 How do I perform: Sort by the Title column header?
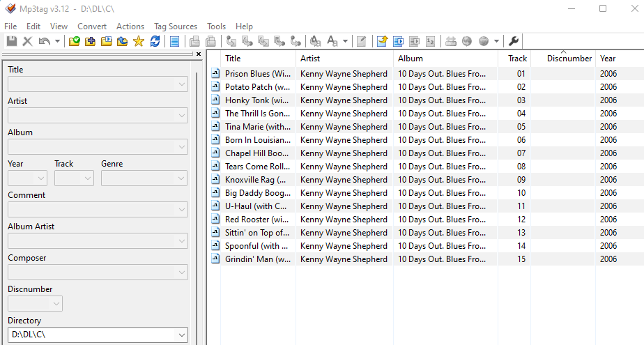pyautogui.click(x=259, y=59)
